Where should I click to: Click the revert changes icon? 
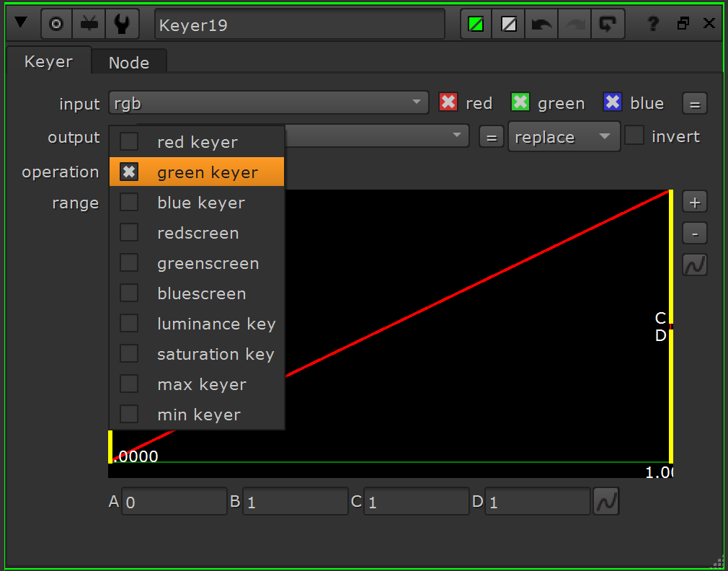608,24
